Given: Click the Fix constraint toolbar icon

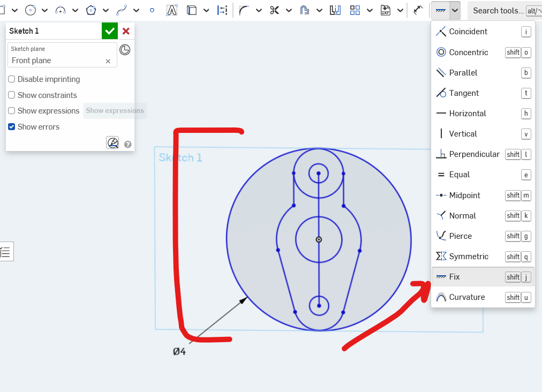Looking at the screenshot, I should (x=440, y=10).
